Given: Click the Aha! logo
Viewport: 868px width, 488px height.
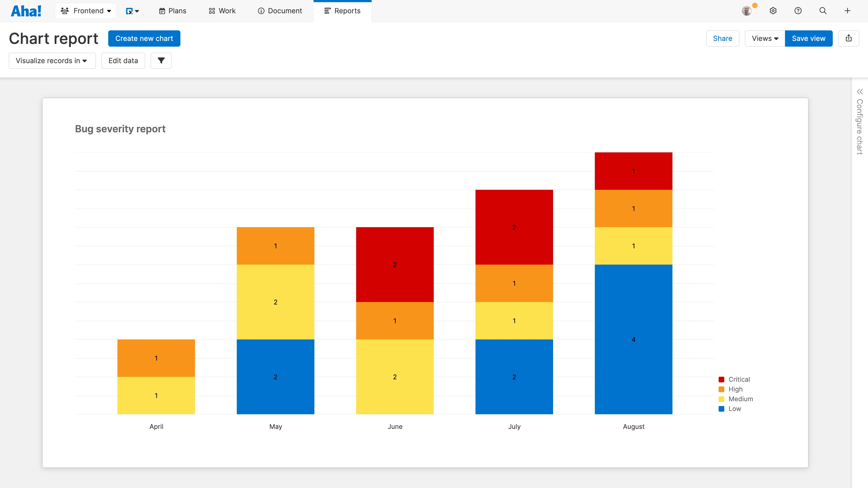Looking at the screenshot, I should 26,11.
